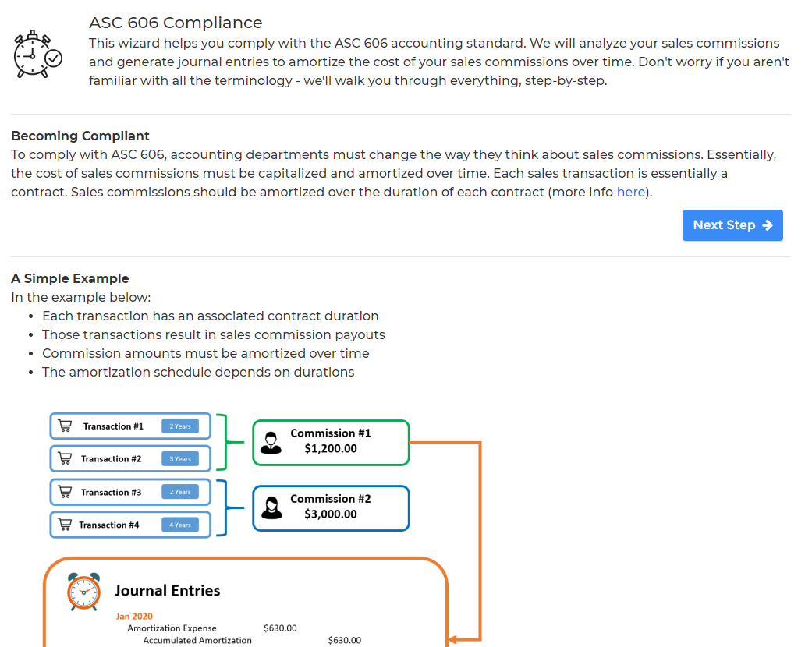Image resolution: width=812 pixels, height=647 pixels.
Task: Select the Commission #1 card showing $1,200.00
Action: coord(331,442)
